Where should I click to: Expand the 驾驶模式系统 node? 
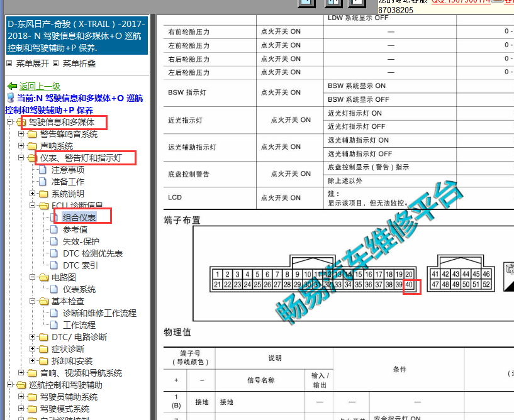pos(21,409)
